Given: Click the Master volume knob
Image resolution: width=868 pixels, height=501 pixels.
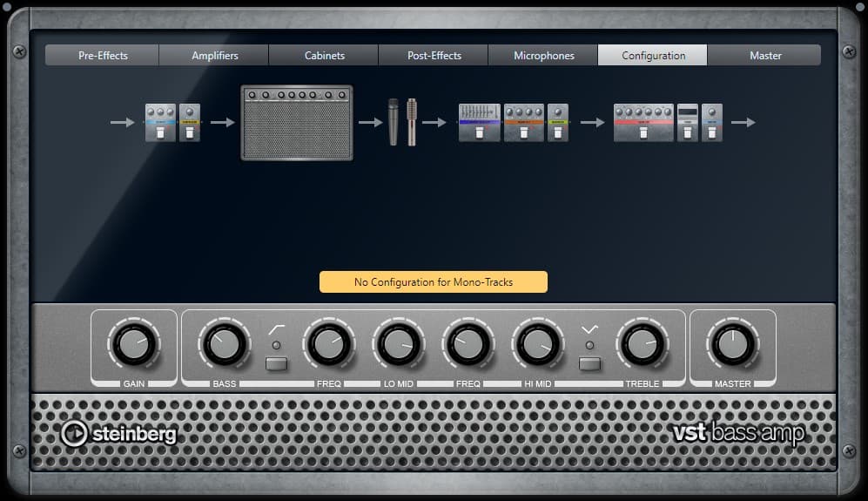Looking at the screenshot, I should 733,345.
